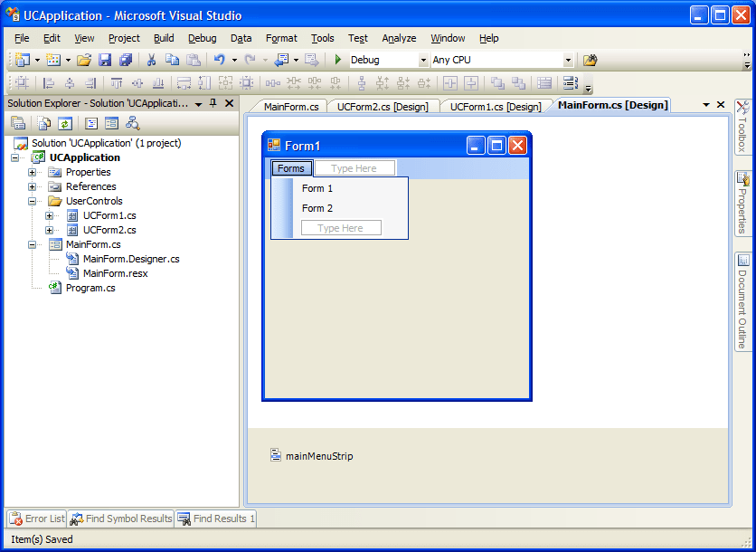This screenshot has width=756, height=552.
Task: Select the View Designer icon in Solution Explorer
Action: (112, 123)
